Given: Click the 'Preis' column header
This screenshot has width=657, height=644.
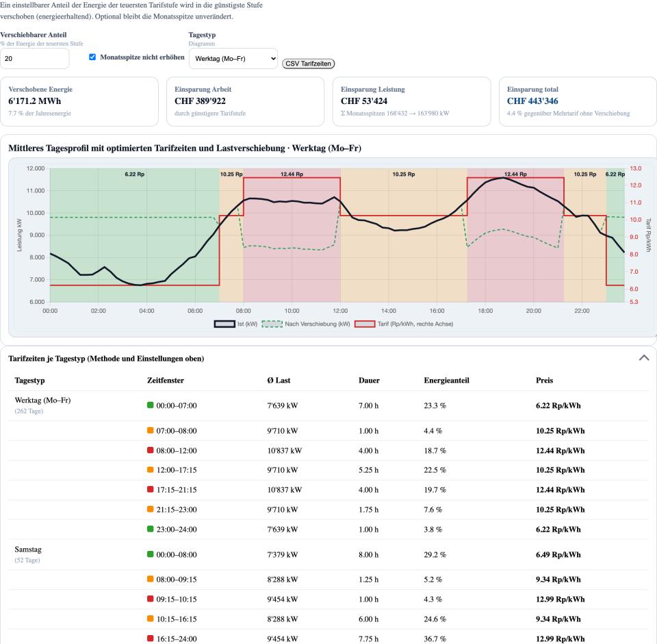Looking at the screenshot, I should pos(544,381).
